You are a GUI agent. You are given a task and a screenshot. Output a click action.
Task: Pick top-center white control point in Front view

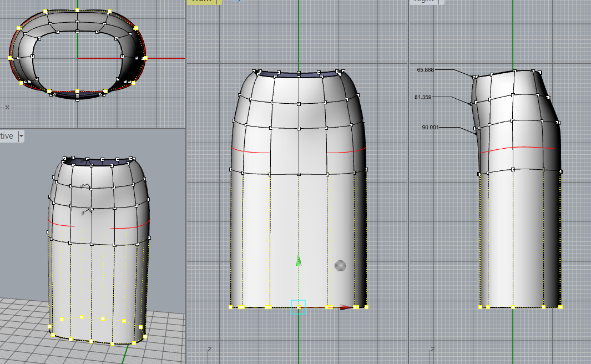click(299, 73)
